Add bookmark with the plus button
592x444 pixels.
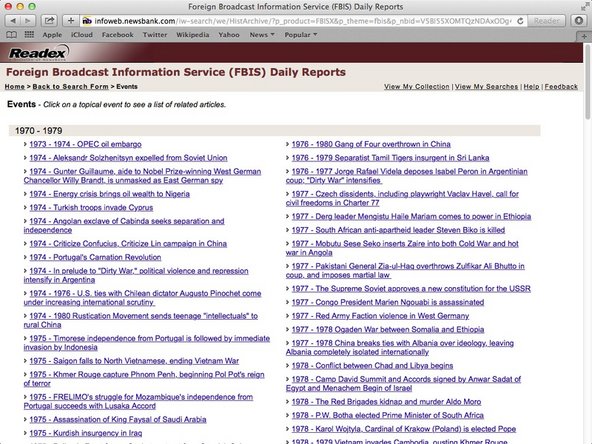[x=71, y=21]
